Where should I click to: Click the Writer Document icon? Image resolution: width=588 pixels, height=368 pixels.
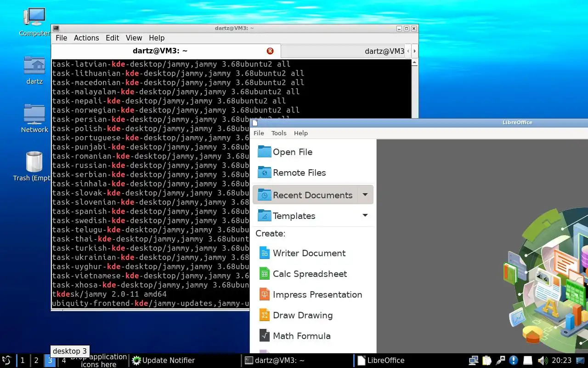coord(265,253)
